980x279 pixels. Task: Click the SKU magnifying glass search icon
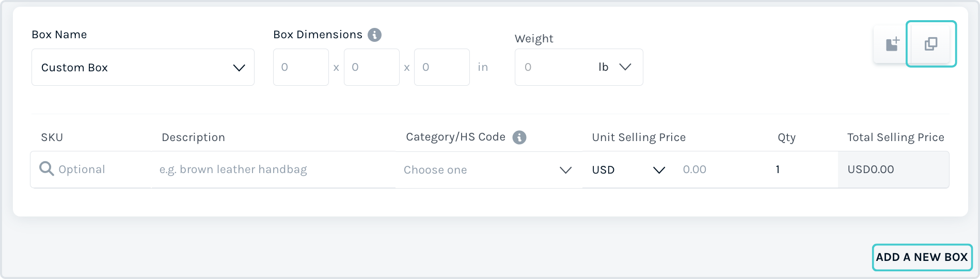[x=46, y=169]
